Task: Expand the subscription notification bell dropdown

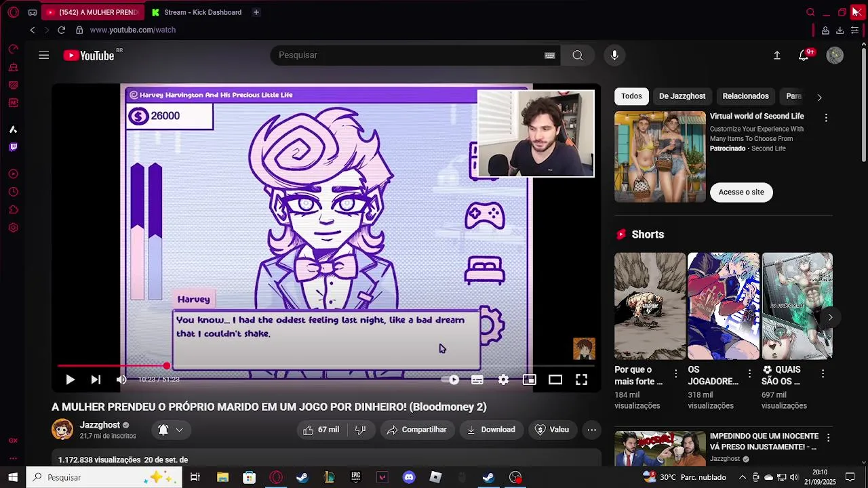Action: [170, 430]
